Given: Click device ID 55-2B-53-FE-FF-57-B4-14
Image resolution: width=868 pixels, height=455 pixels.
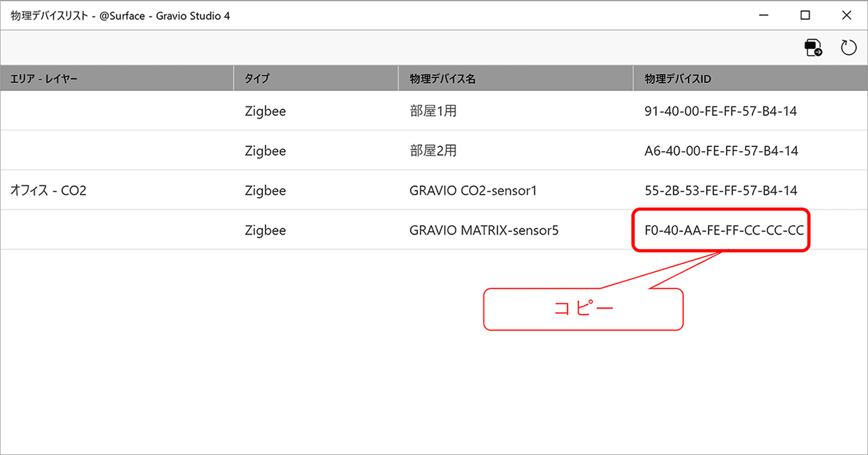Looking at the screenshot, I should (720, 190).
